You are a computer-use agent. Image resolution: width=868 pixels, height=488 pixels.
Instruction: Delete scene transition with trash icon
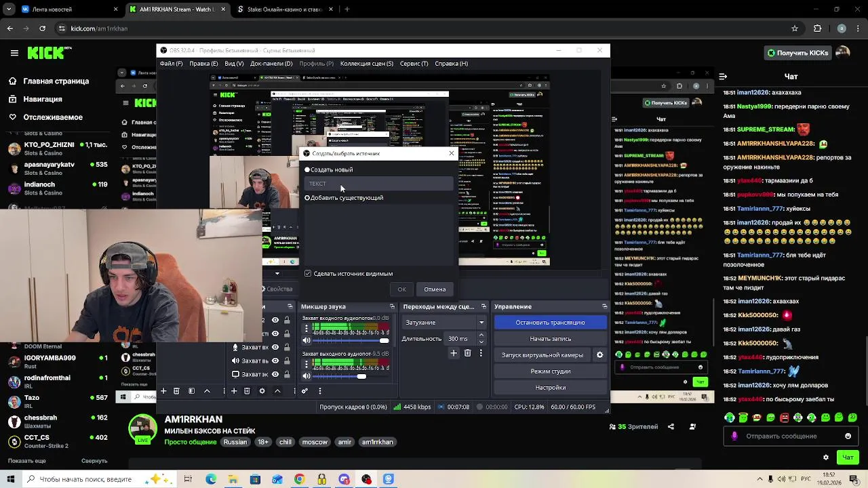467,353
